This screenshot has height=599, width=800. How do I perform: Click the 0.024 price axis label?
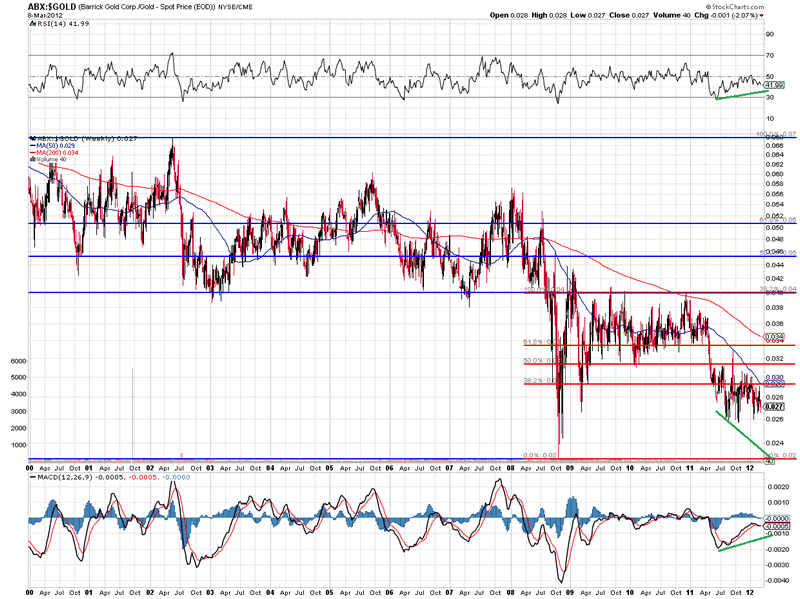tap(774, 443)
